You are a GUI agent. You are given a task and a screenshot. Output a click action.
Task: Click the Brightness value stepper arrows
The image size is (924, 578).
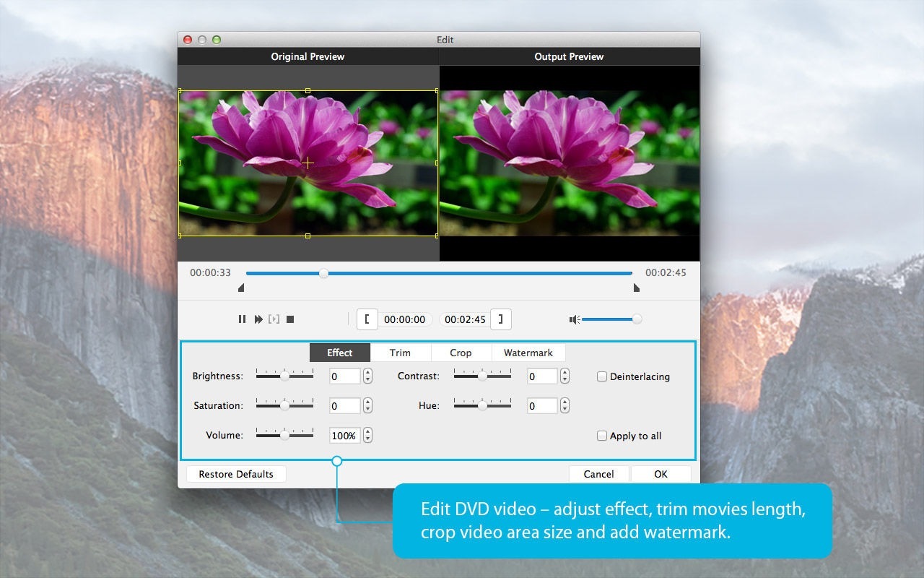coord(367,376)
